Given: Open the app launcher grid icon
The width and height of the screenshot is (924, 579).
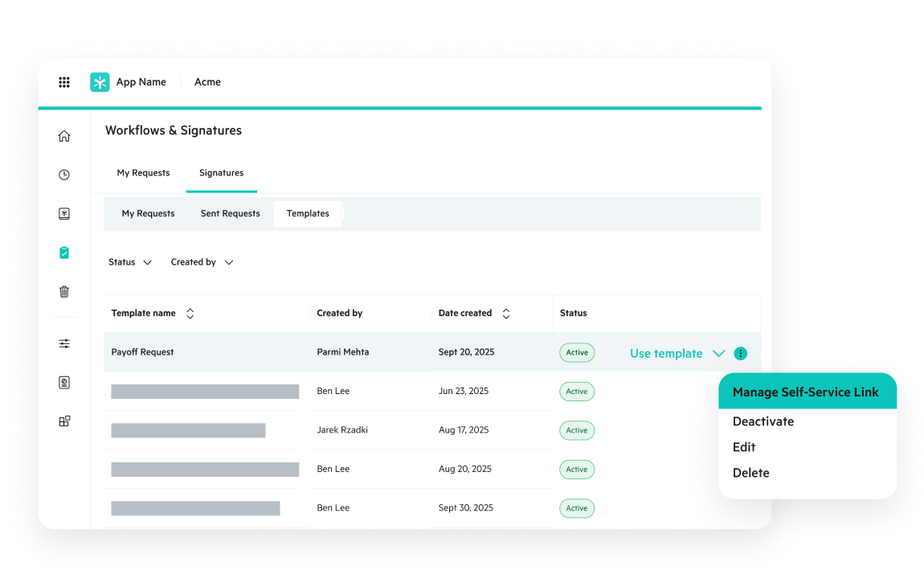Looking at the screenshot, I should pos(64,83).
